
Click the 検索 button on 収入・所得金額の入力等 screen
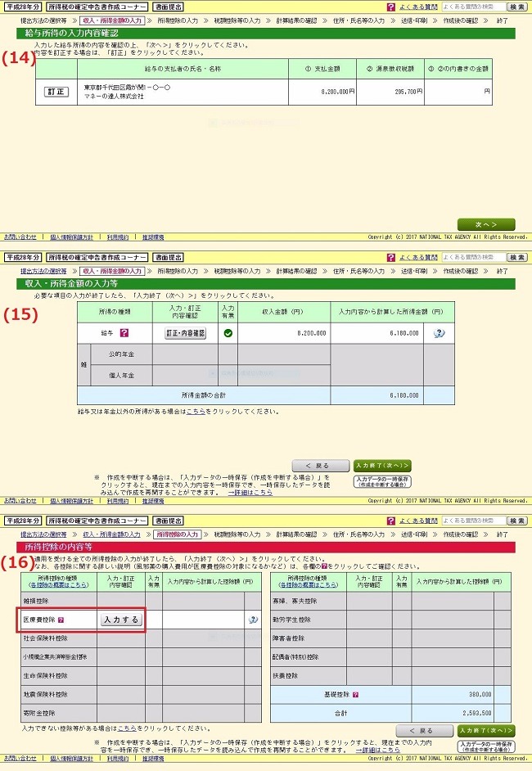pos(517,257)
